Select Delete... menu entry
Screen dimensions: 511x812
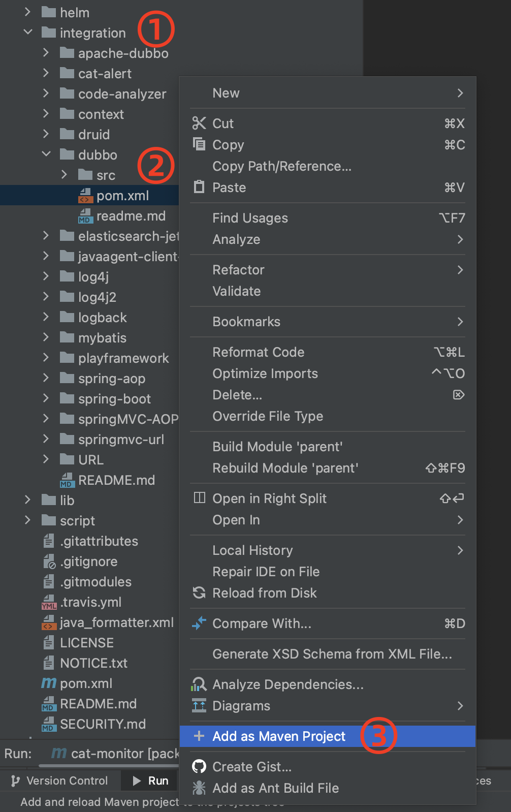tap(328, 395)
